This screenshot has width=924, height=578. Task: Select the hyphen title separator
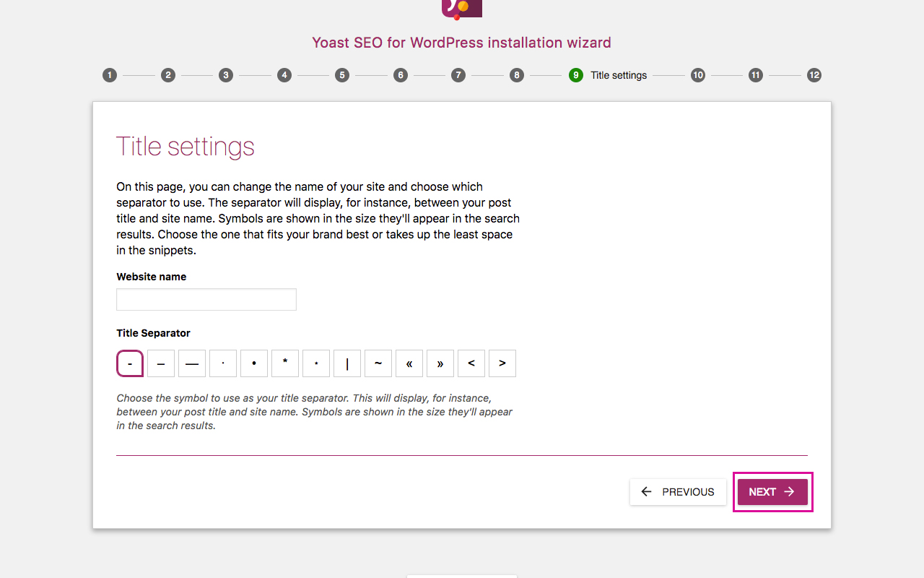click(130, 363)
